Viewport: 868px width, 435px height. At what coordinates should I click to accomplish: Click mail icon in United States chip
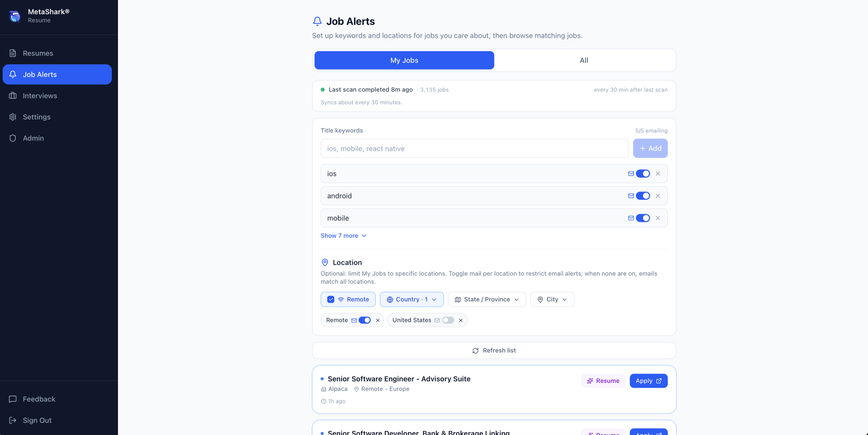[437, 320]
